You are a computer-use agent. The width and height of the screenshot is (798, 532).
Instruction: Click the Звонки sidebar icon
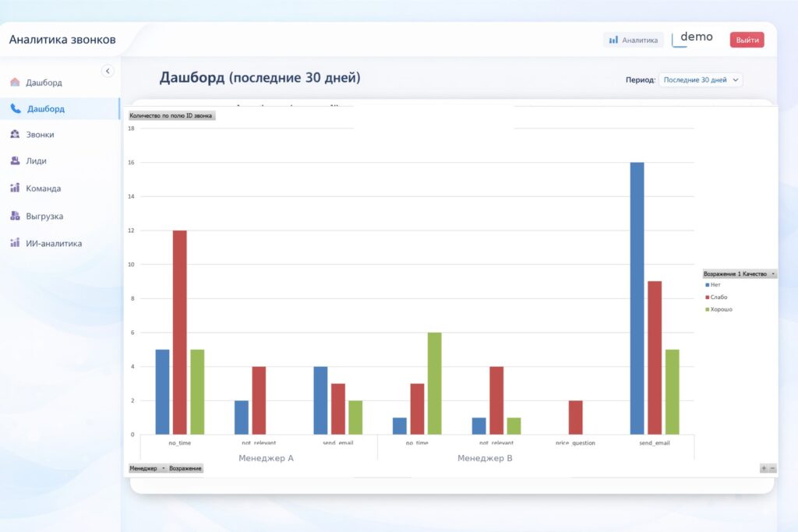[15, 135]
